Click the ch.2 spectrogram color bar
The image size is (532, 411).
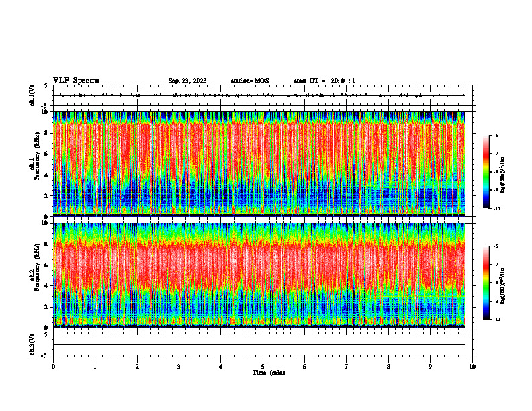pos(486,283)
